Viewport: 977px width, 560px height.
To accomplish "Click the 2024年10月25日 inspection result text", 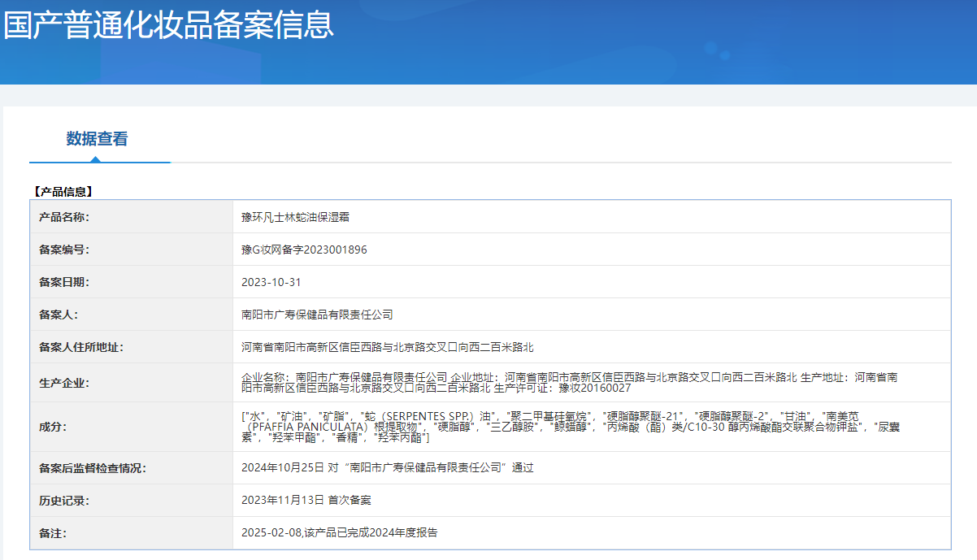I will pos(387,467).
